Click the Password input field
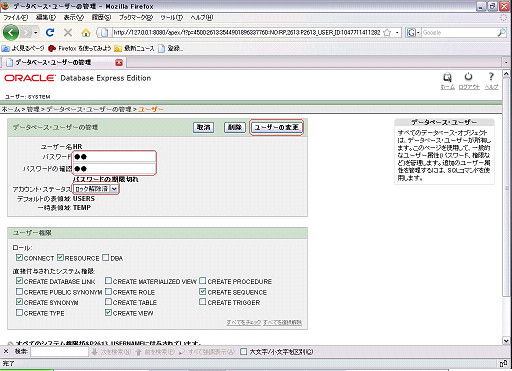512x371 pixels. coord(114,157)
